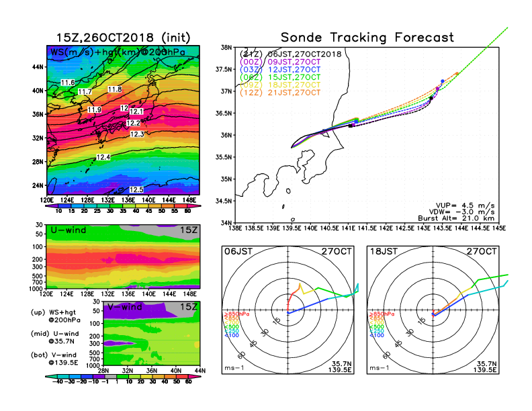Click the "06JST" hodograph title
Screen dimensions: 532x411
238,252
